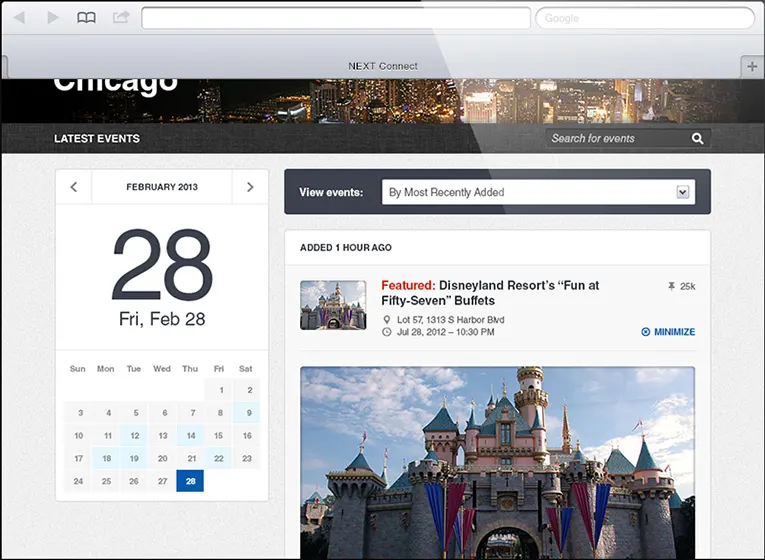The width and height of the screenshot is (765, 560).
Task: Open the View events dropdown
Action: click(x=539, y=192)
